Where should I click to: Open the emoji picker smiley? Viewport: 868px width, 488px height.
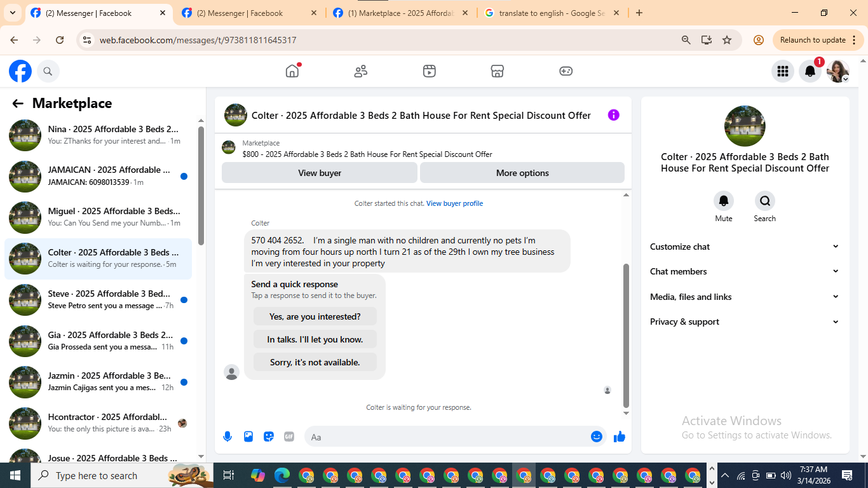click(597, 437)
